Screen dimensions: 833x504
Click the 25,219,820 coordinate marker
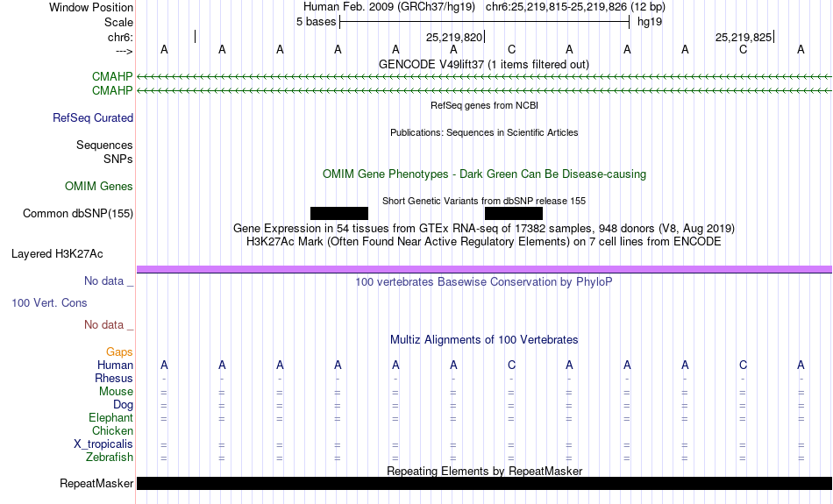point(455,37)
